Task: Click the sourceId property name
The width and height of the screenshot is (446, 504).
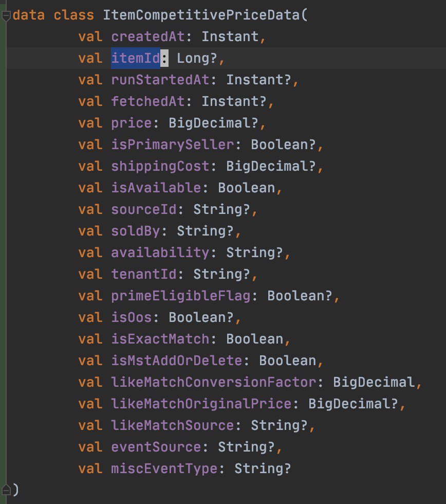Action: 144,209
